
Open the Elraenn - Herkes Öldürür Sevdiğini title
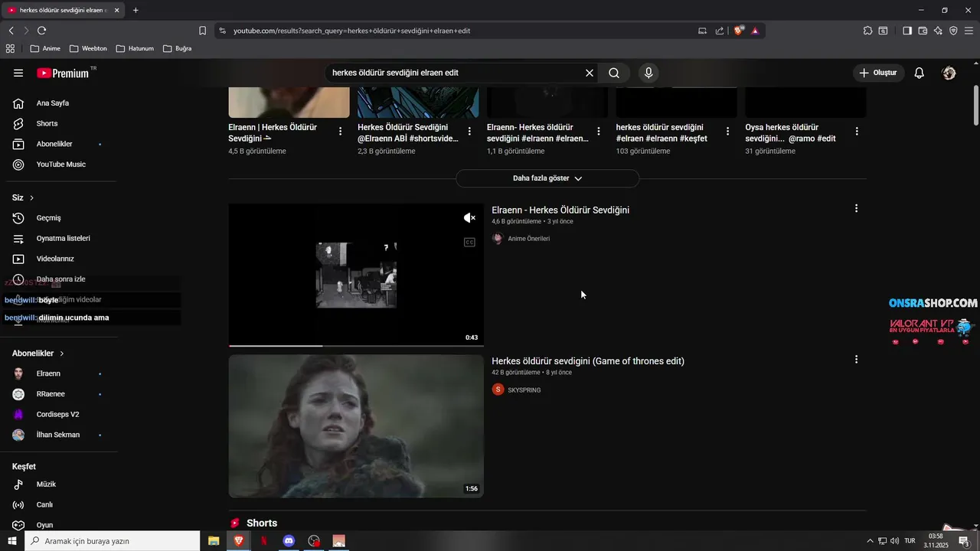560,210
